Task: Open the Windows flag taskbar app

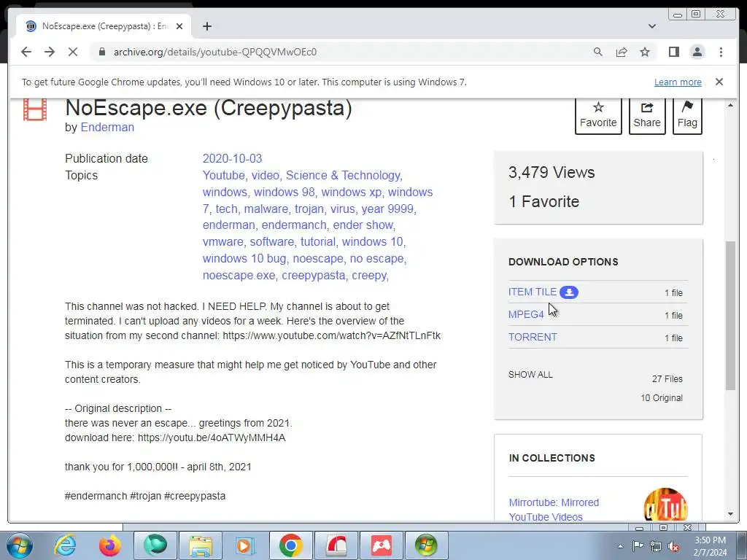Action: click(427, 545)
